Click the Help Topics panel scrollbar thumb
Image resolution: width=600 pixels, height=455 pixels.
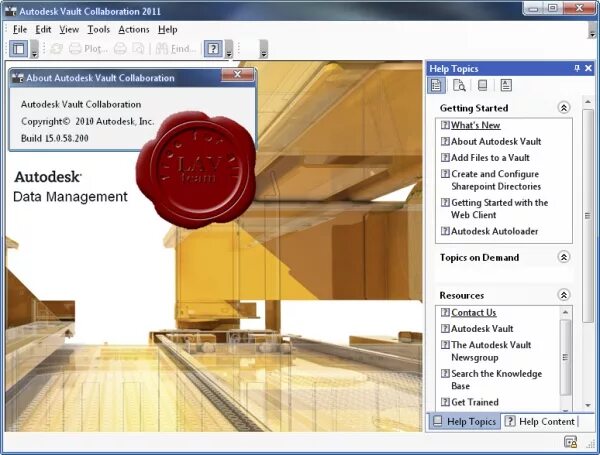click(x=588, y=216)
